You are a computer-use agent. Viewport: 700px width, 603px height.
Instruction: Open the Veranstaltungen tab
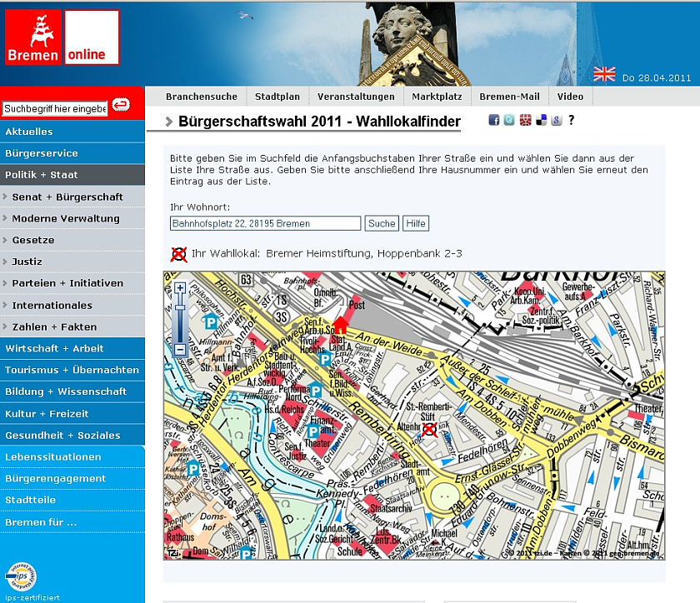pyautogui.click(x=356, y=97)
